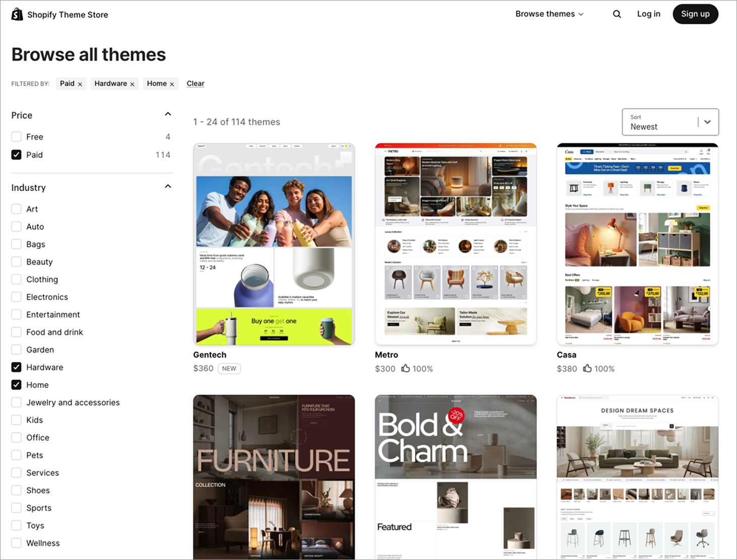
Task: Click the NEW badge on Gentech
Action: tap(229, 368)
